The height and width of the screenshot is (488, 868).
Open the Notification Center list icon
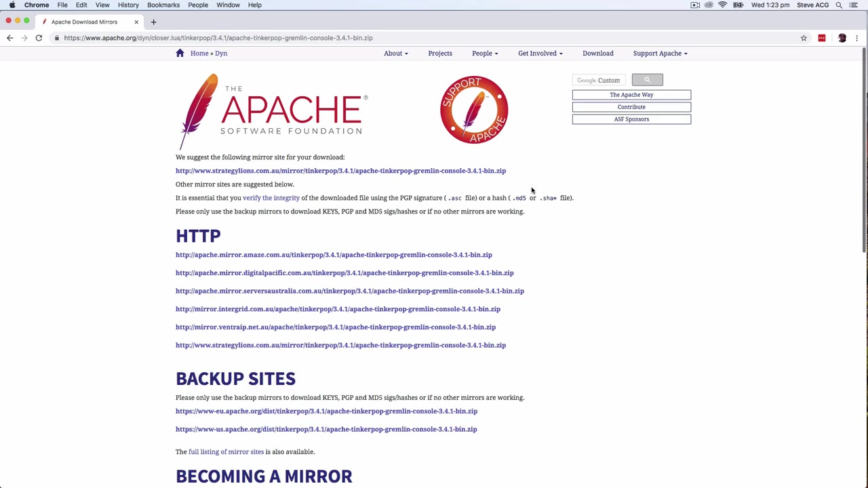pos(854,5)
